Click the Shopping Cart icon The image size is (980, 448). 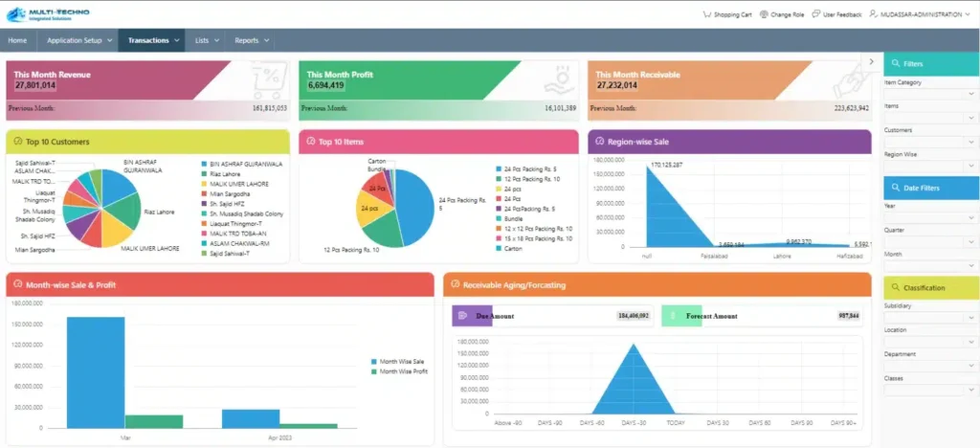click(707, 14)
